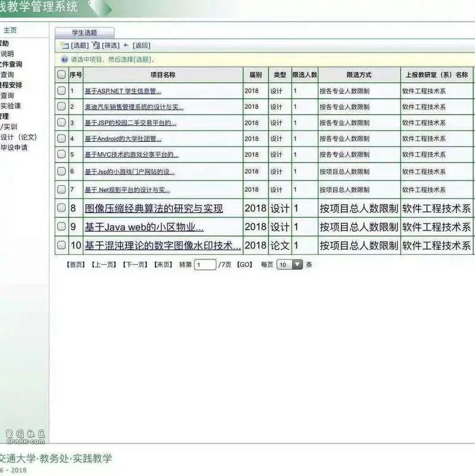Click the 筛选 filter icon
The width and height of the screenshot is (475, 476).
pyautogui.click(x=96, y=45)
